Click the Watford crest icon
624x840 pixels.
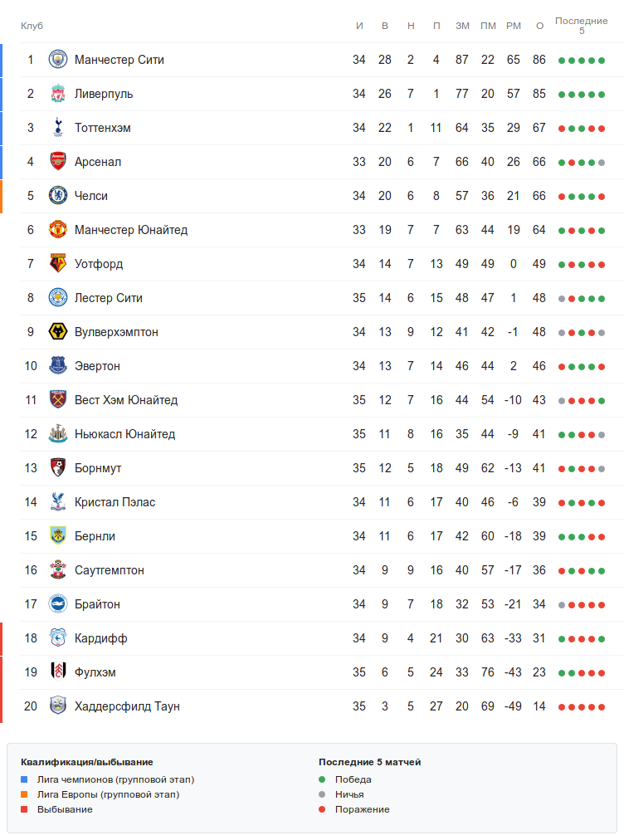click(57, 264)
